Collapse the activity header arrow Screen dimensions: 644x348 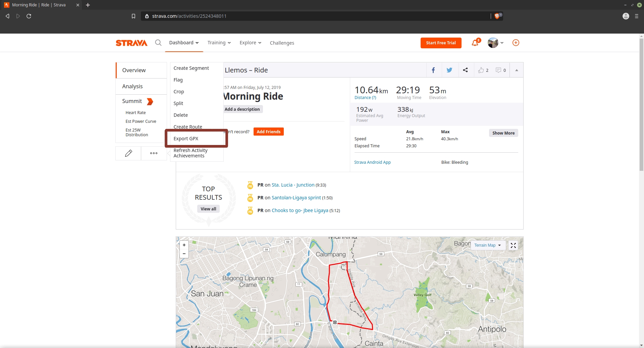[x=516, y=70]
